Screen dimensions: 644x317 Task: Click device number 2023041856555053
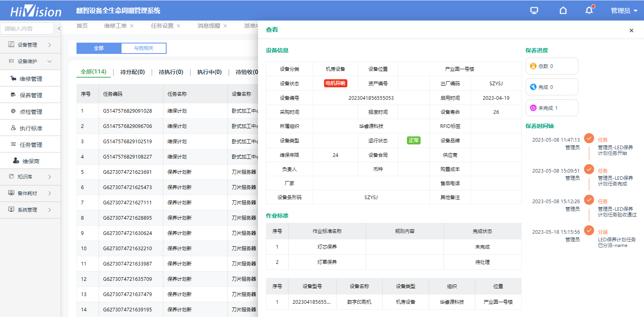click(371, 98)
